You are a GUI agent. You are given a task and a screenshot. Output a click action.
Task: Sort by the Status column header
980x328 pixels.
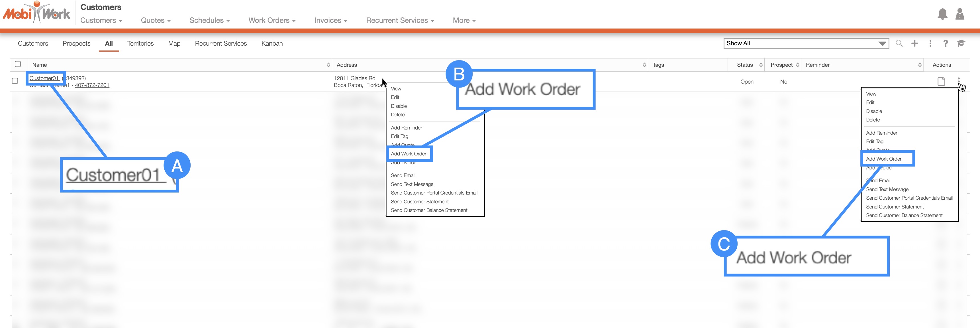(745, 65)
